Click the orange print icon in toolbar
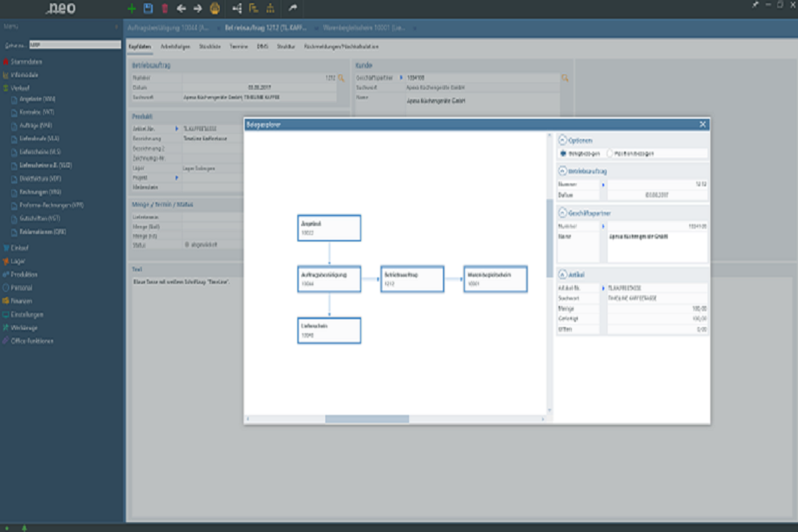 pos(215,9)
